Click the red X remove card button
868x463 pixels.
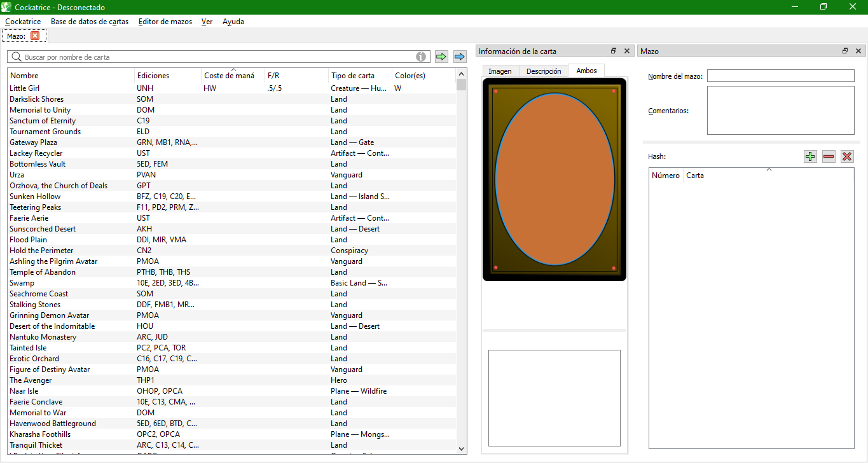pos(847,156)
